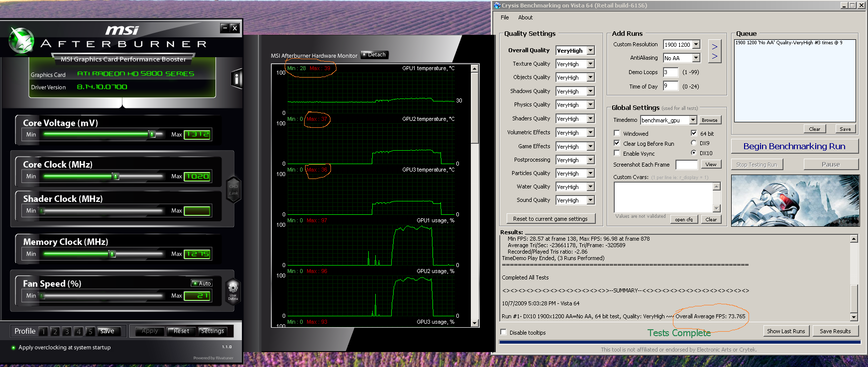868x367 pixels.
Task: Open the About menu
Action: pyautogui.click(x=525, y=17)
